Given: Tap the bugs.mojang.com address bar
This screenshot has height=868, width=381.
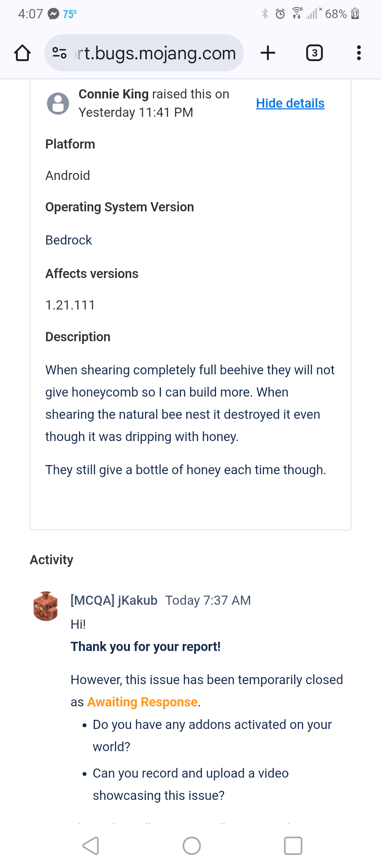Looking at the screenshot, I should click(155, 53).
